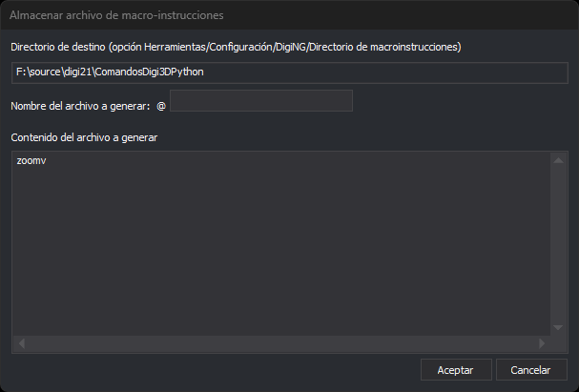Click the Cancelar button
579x392 pixels.
(x=531, y=370)
